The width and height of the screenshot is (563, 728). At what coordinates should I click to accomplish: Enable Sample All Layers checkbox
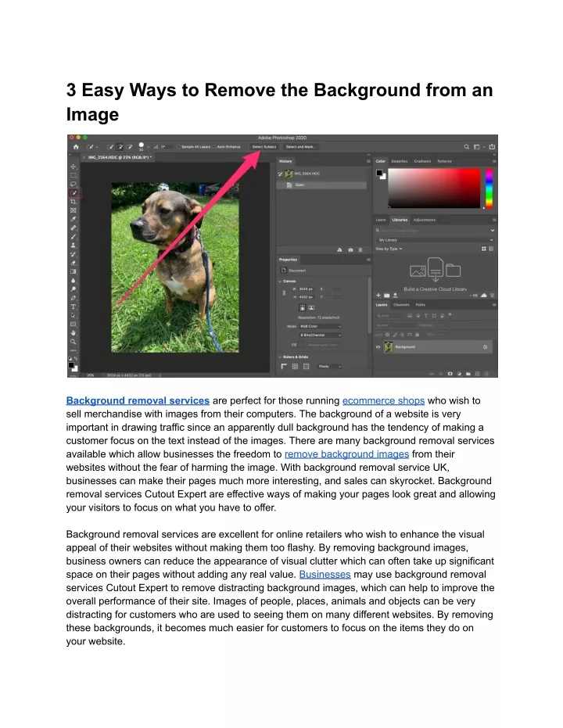[178, 147]
